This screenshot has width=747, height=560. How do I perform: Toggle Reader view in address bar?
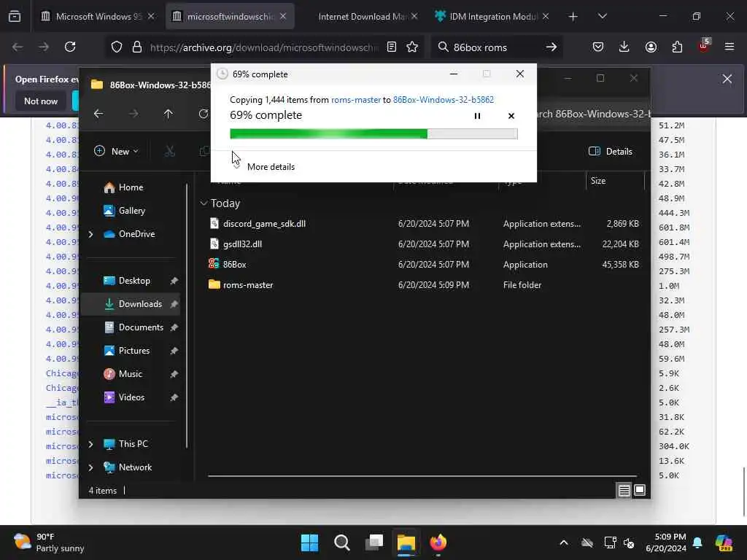point(392,47)
